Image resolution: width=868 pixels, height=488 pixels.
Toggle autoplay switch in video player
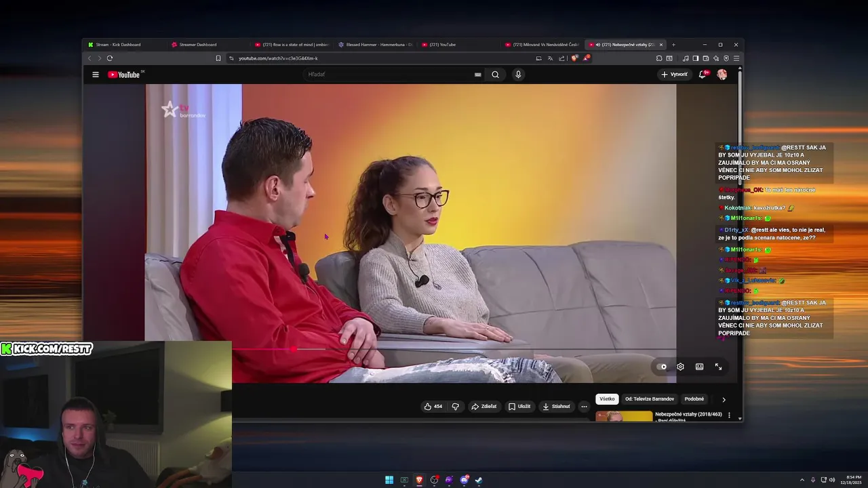coord(661,367)
